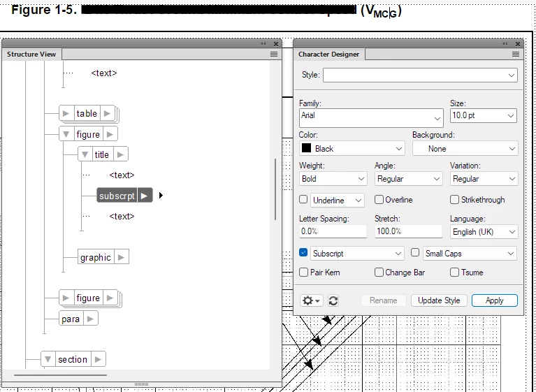Click the right arrow on the title element
The image size is (536, 392).
tap(120, 154)
